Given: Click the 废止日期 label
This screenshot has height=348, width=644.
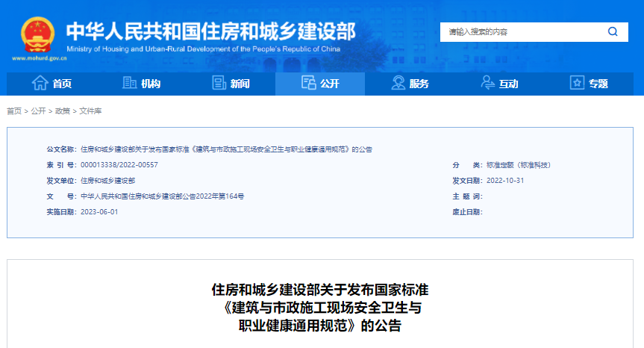Looking at the screenshot, I should pos(467,212).
